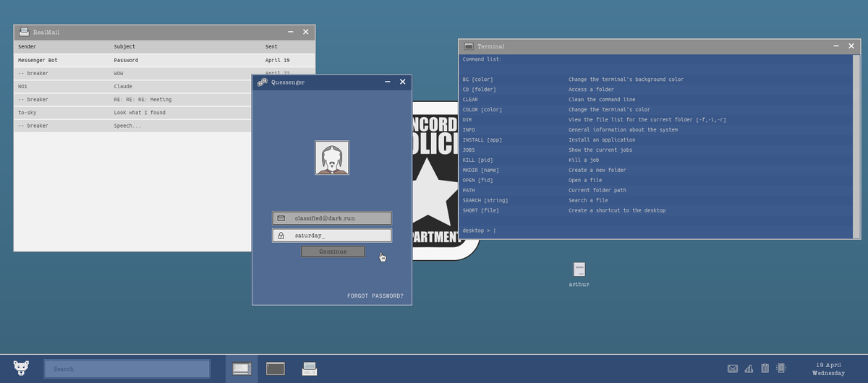This screenshot has width=868, height=383.
Task: Open the FORGOT PASSWORD? link
Action: [375, 296]
